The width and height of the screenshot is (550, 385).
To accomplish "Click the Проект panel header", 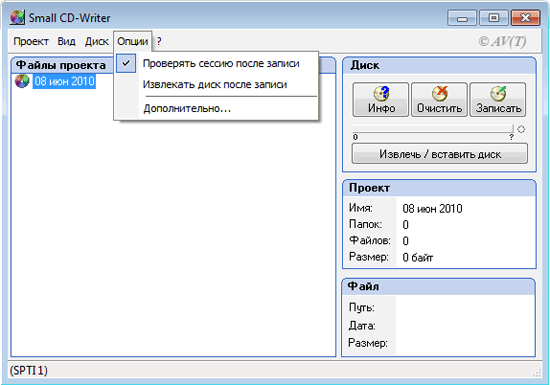I will 439,188.
